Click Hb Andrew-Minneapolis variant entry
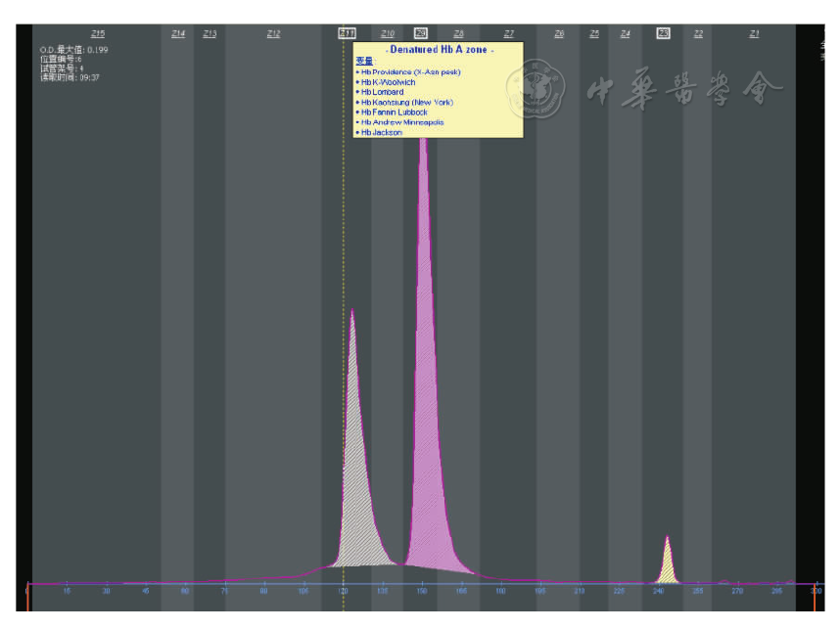 (x=401, y=122)
